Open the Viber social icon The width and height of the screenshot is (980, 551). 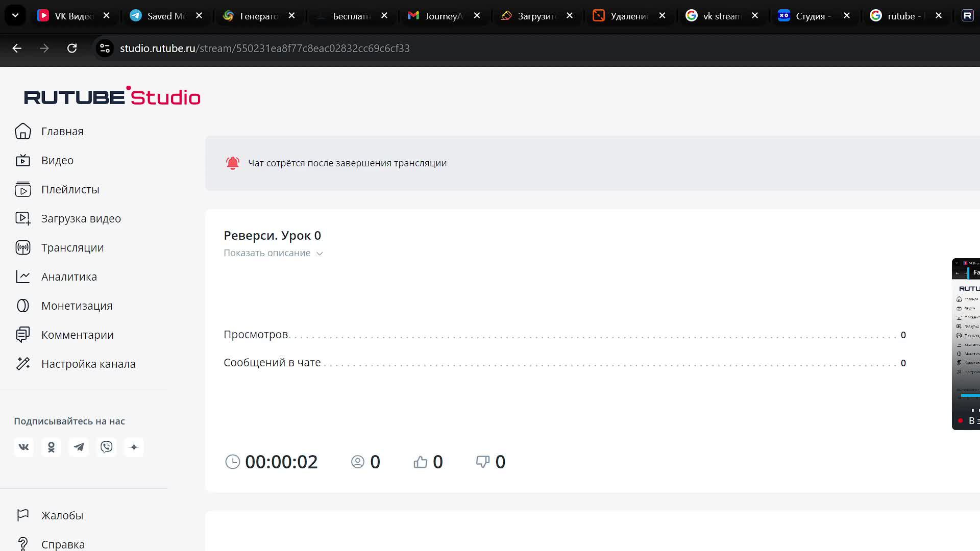click(106, 447)
